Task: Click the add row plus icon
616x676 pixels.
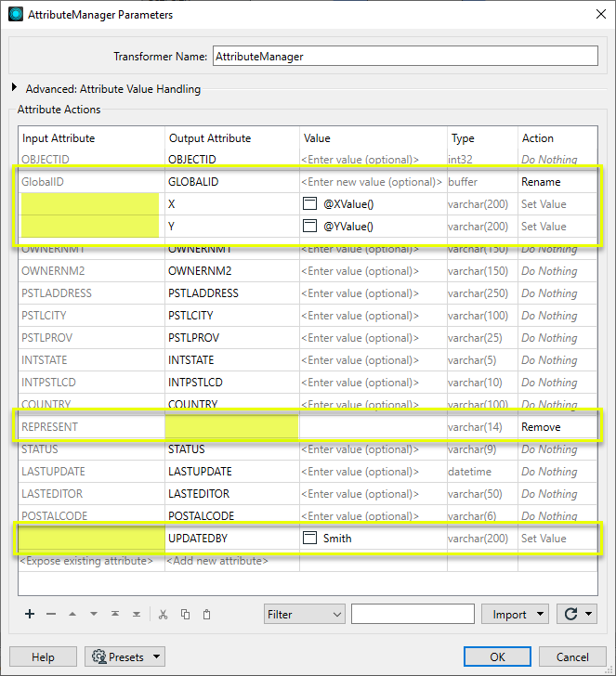Action: [30, 614]
